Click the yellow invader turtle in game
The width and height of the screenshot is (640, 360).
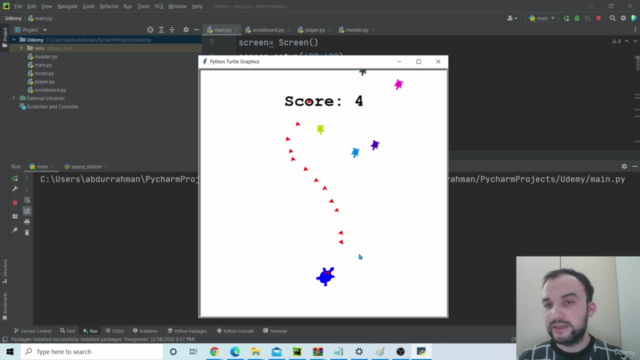tap(320, 129)
